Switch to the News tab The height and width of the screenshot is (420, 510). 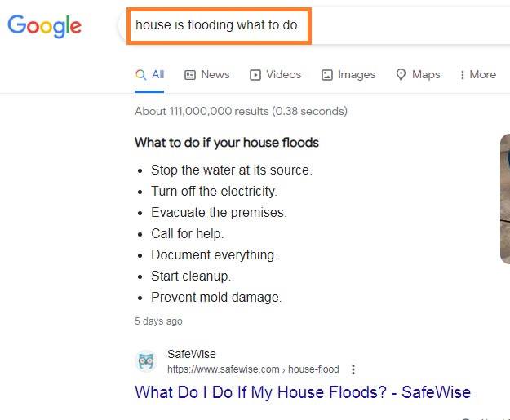click(x=207, y=74)
